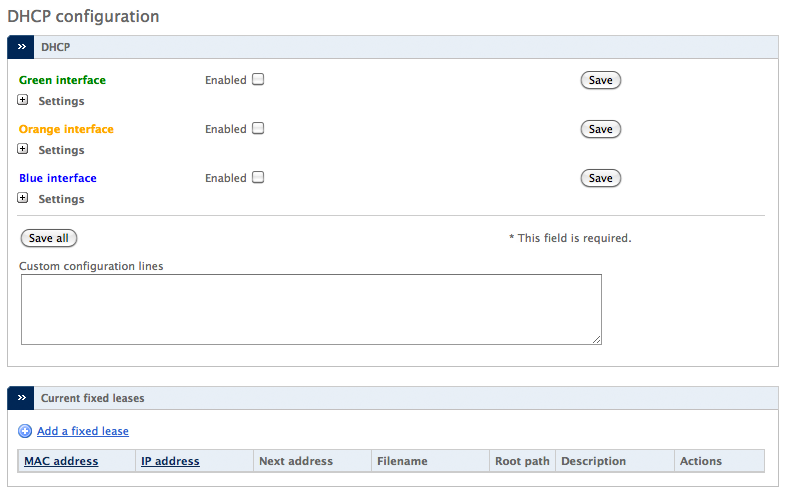Enable DHCP on Green interface
The image size is (787, 492).
pyautogui.click(x=258, y=79)
